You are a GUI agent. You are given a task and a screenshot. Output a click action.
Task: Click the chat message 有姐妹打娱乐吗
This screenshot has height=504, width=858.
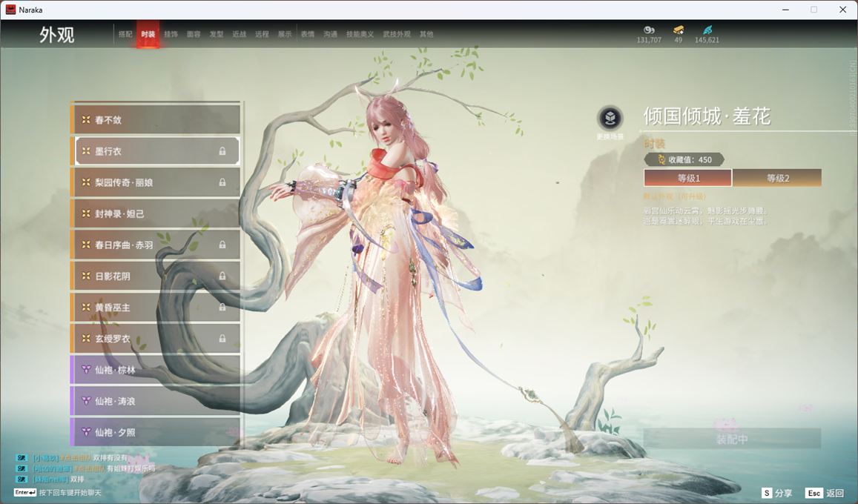point(131,468)
